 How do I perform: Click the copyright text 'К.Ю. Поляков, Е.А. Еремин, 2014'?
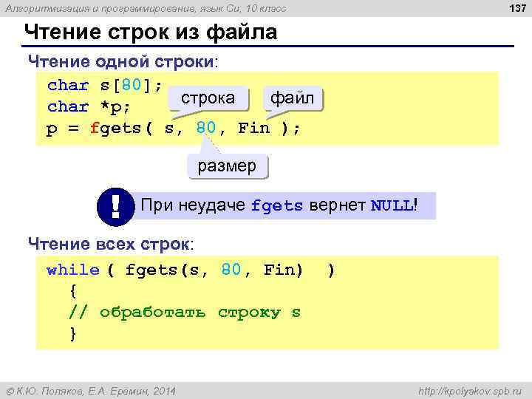tap(95, 391)
